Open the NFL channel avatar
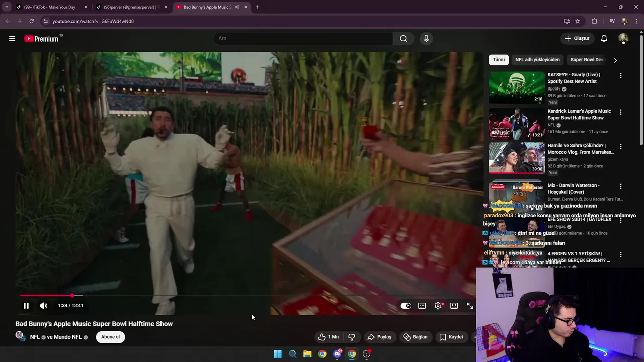Screen dimensions: 644x362 click(x=20, y=336)
